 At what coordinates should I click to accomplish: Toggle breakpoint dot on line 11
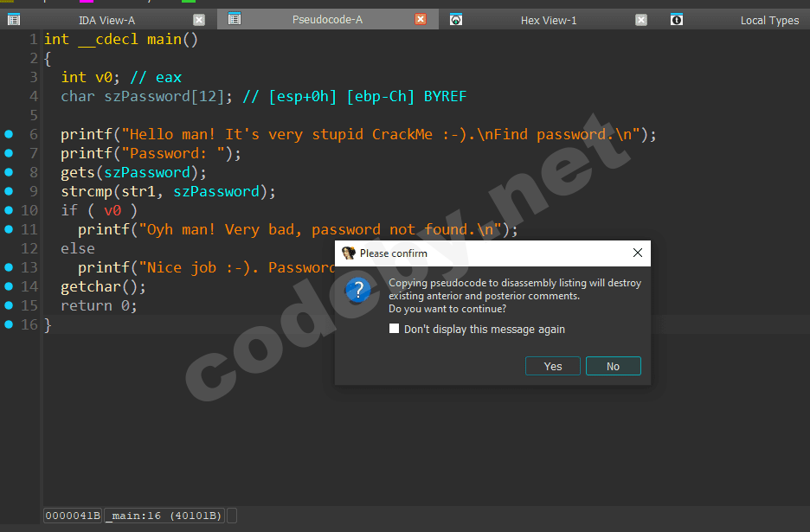pyautogui.click(x=9, y=229)
